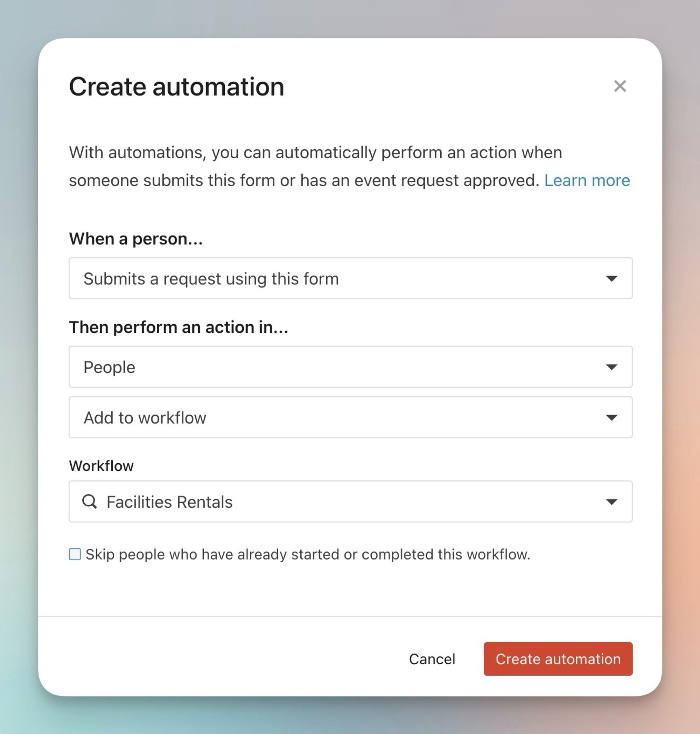
Task: Click the "Then perform an action in..." label
Action: (178, 327)
